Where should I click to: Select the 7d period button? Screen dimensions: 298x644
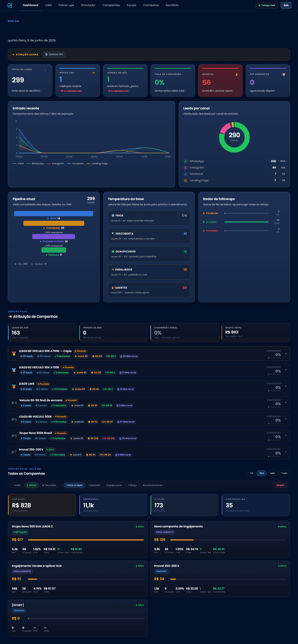(x=251, y=473)
